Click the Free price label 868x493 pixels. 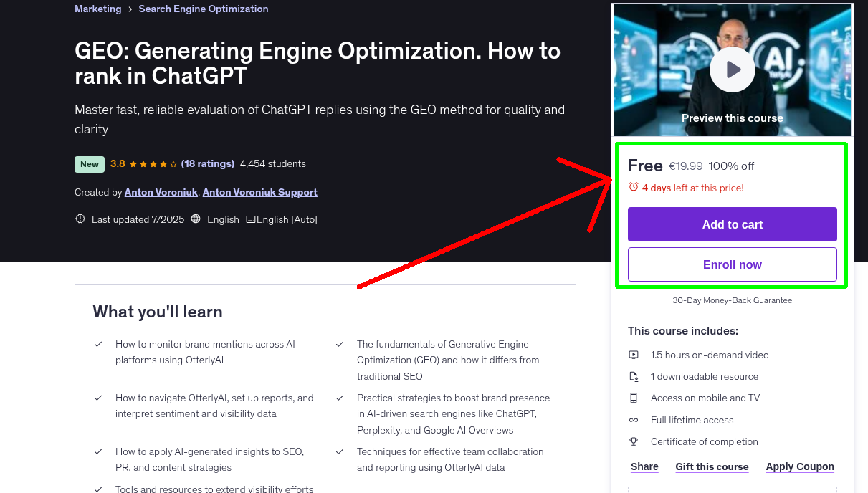(x=645, y=166)
